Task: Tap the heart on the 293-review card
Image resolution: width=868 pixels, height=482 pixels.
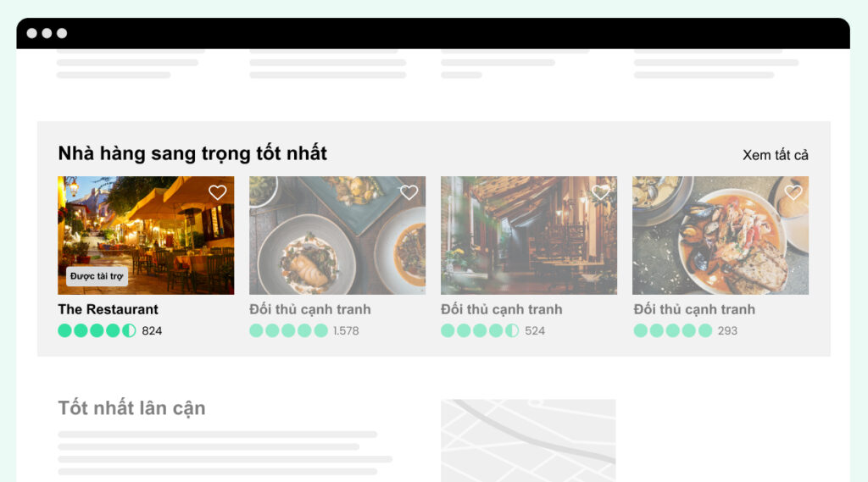Action: tap(793, 192)
